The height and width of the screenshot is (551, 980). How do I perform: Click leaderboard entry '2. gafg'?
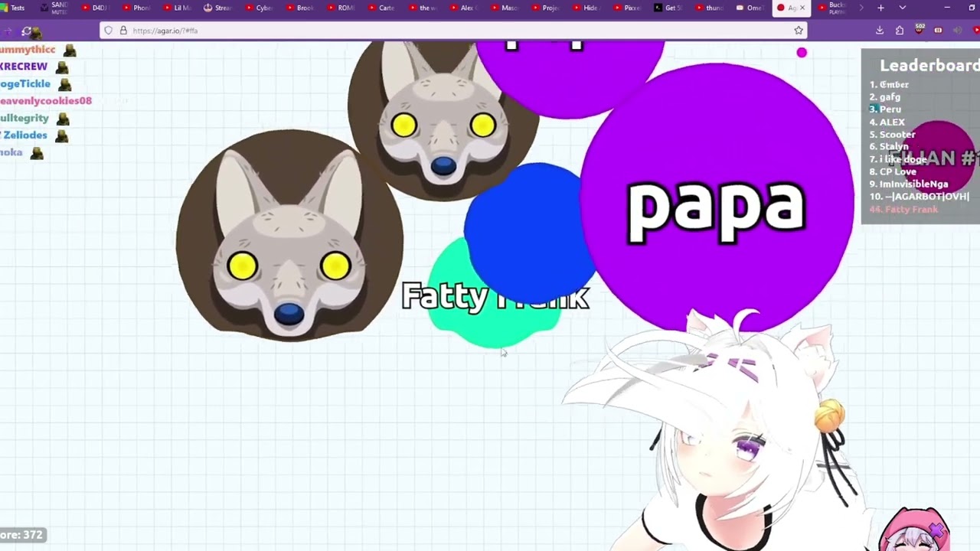coord(885,97)
